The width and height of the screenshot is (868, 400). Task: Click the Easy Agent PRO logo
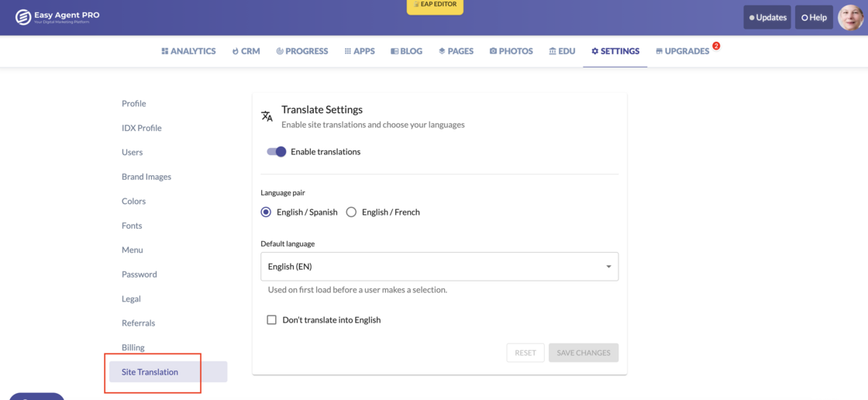[58, 17]
